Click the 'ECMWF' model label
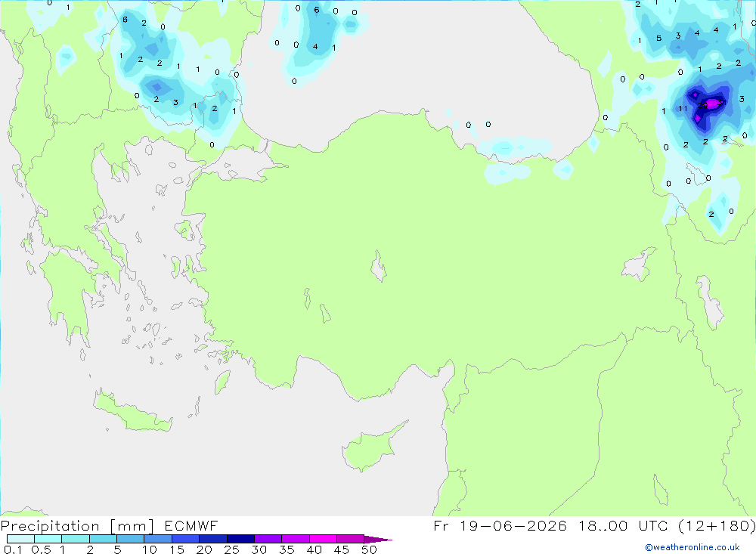This screenshot has width=756, height=554. click(x=191, y=525)
